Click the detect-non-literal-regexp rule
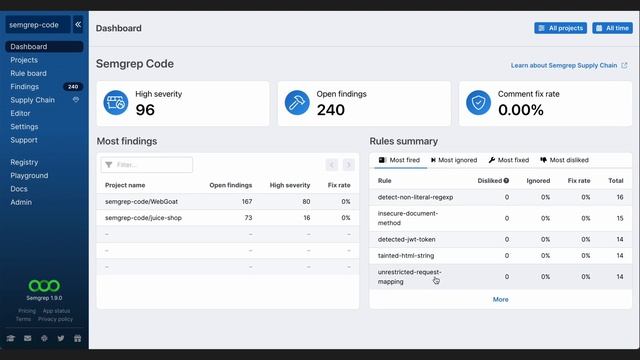Screen dimensions: 640x360 coord(415,197)
